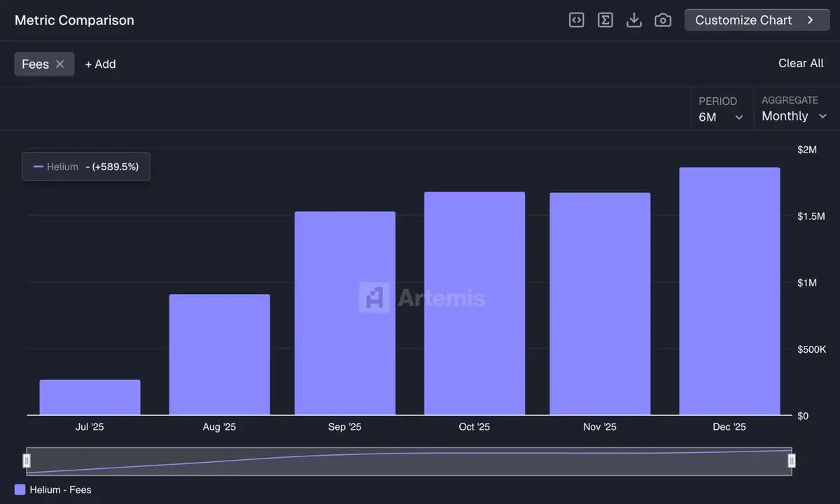Image resolution: width=840 pixels, height=504 pixels.
Task: Click + Add to add a metric
Action: 100,64
